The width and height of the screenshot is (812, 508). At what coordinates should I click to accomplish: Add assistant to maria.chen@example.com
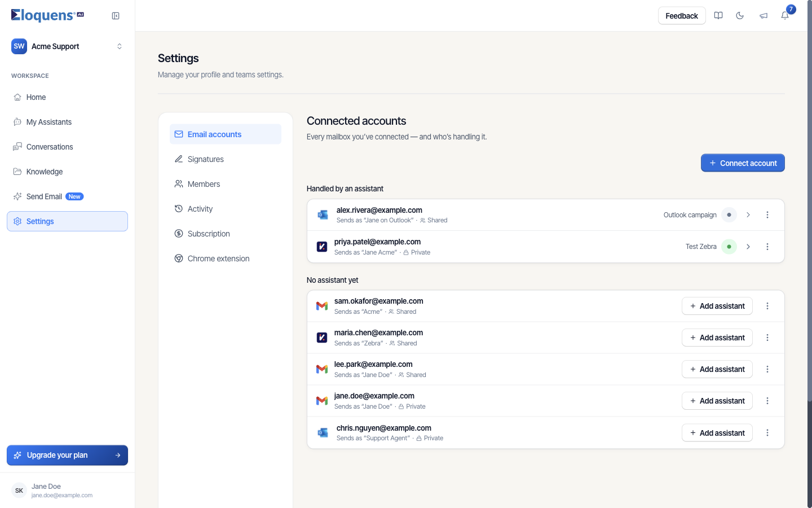pyautogui.click(x=717, y=338)
